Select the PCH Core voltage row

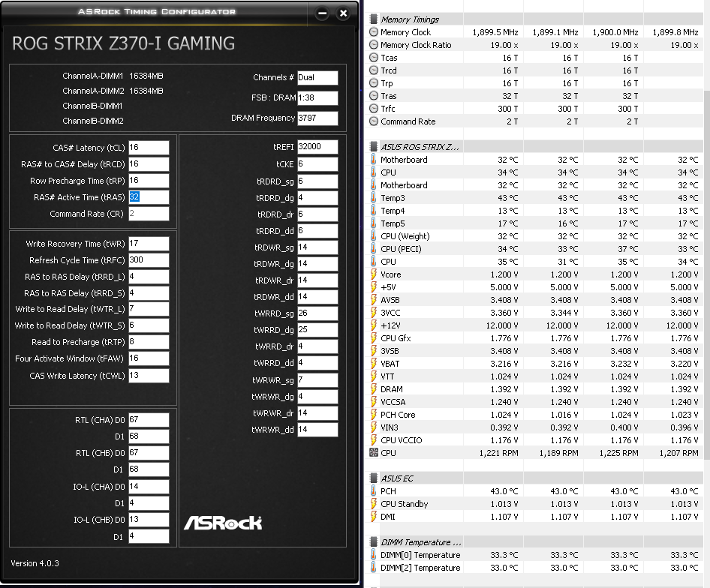coord(534,415)
